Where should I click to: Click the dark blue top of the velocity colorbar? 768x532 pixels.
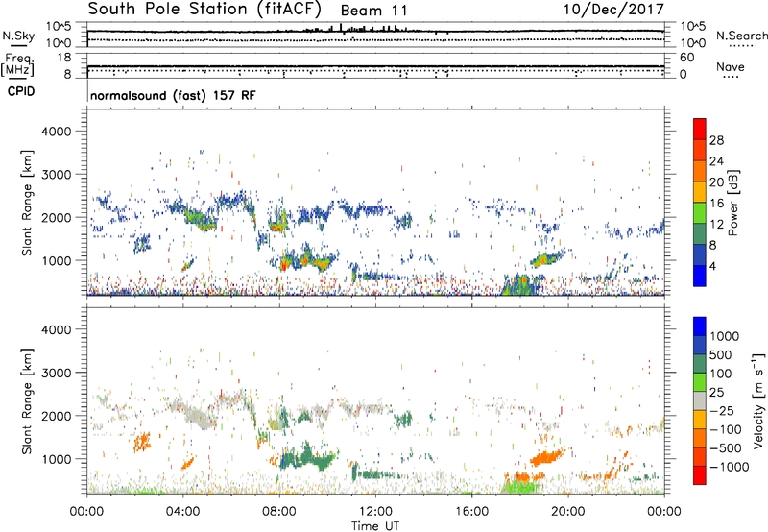(700, 326)
